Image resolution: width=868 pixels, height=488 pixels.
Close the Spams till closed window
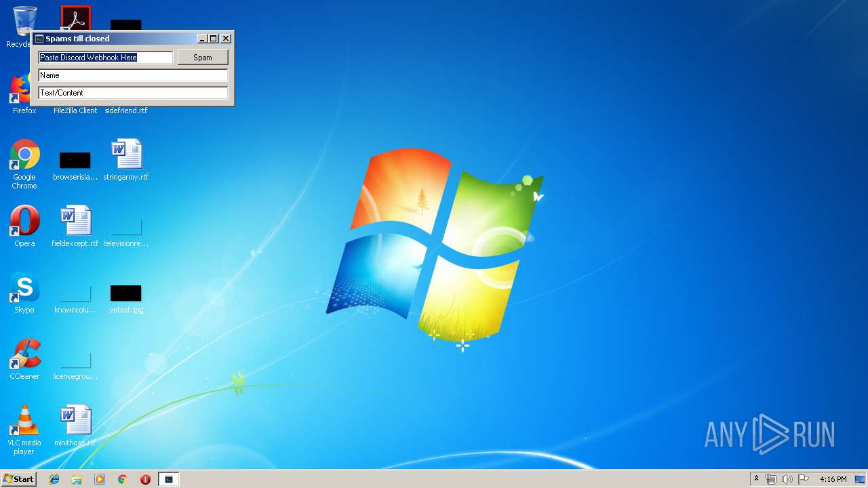click(226, 39)
